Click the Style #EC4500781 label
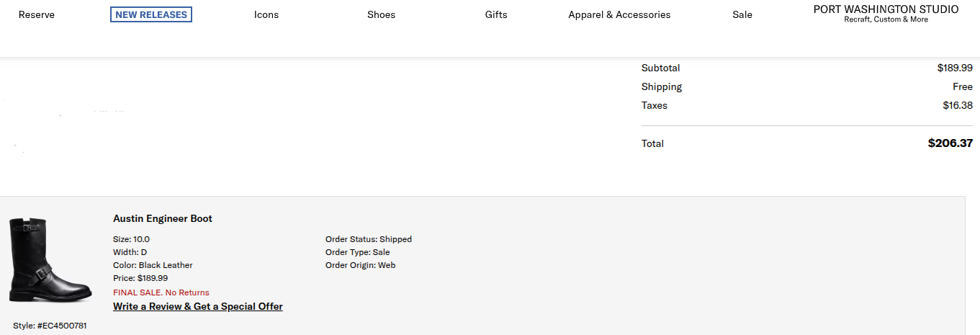 point(50,326)
